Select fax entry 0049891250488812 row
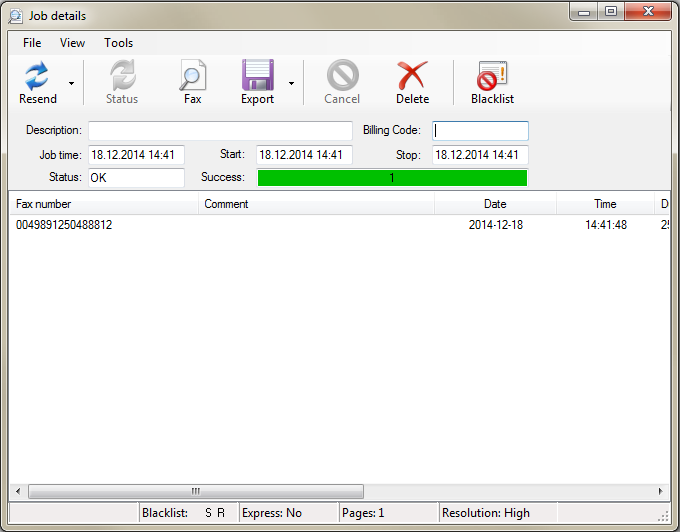 [x=64, y=225]
